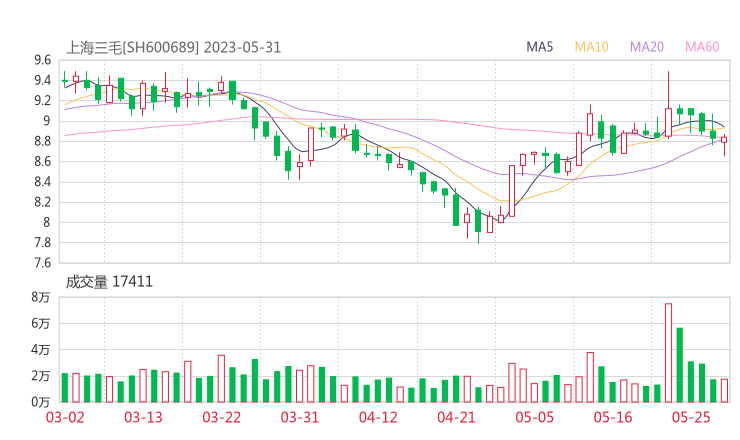Image resolution: width=740 pixels, height=440 pixels.
Task: Click the 03-13 date axis label
Action: pyautogui.click(x=143, y=417)
